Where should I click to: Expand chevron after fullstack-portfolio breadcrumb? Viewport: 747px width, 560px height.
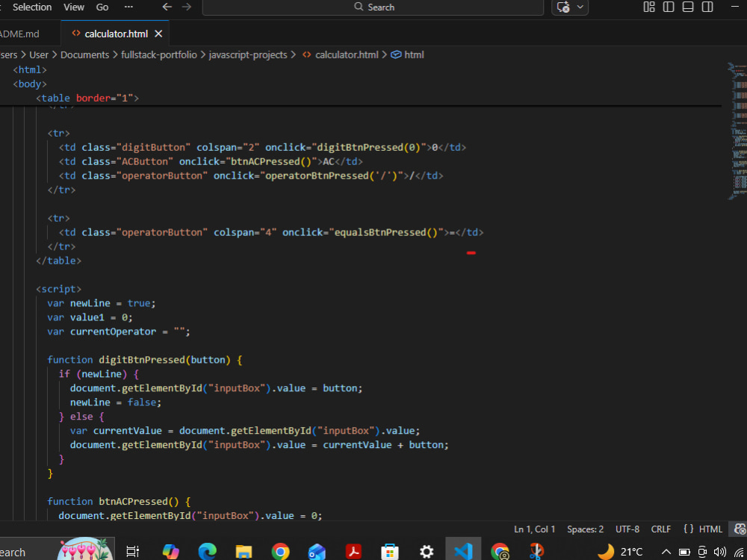pos(203,55)
